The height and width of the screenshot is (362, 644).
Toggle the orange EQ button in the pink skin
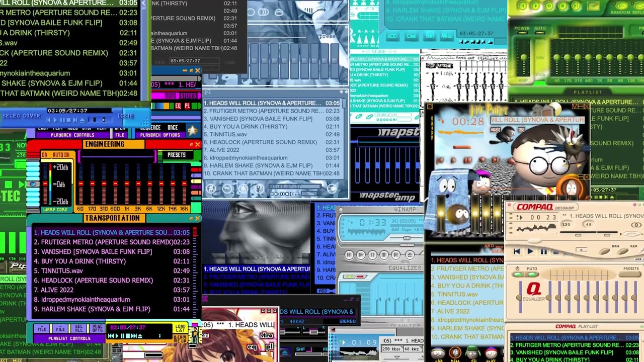[178, 106]
